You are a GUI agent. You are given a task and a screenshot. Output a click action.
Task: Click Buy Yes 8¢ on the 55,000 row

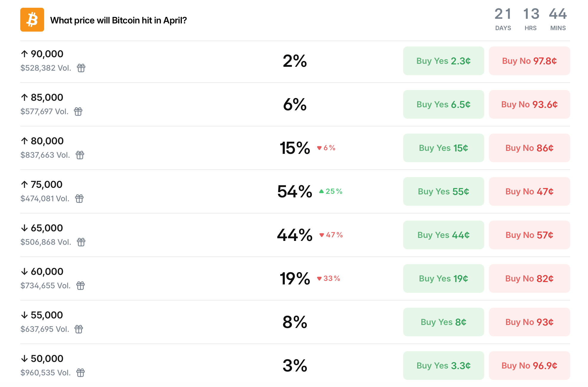[443, 322]
